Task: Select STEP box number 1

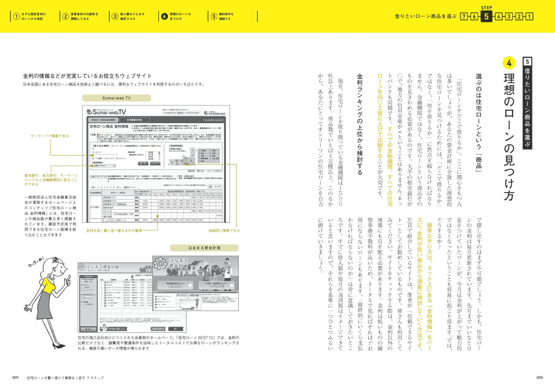Action: pos(529,16)
